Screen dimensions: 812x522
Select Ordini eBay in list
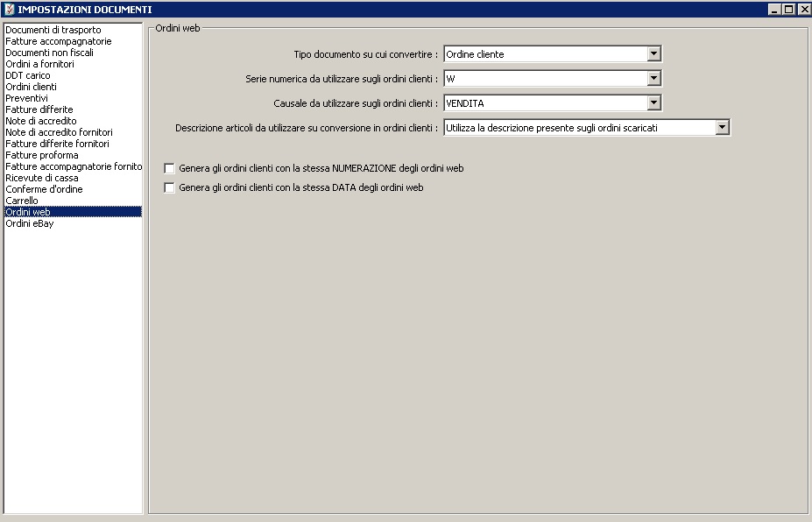pyautogui.click(x=73, y=223)
